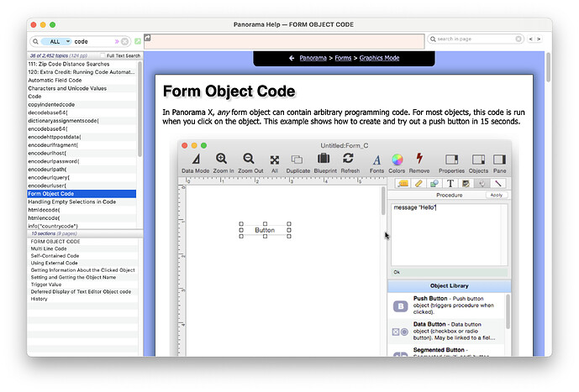Click the magnifier icon in the topic search
The image size is (579, 392).
[35, 41]
